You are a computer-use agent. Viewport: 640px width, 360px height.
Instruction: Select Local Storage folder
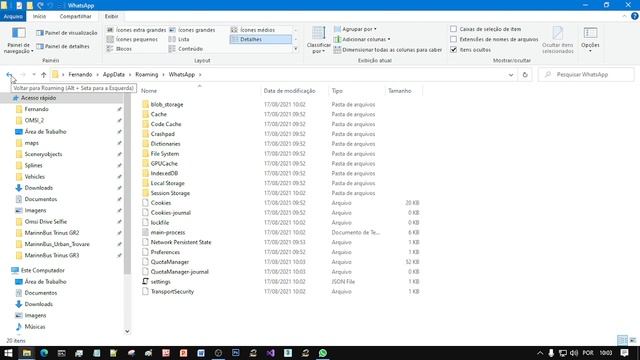(x=167, y=183)
